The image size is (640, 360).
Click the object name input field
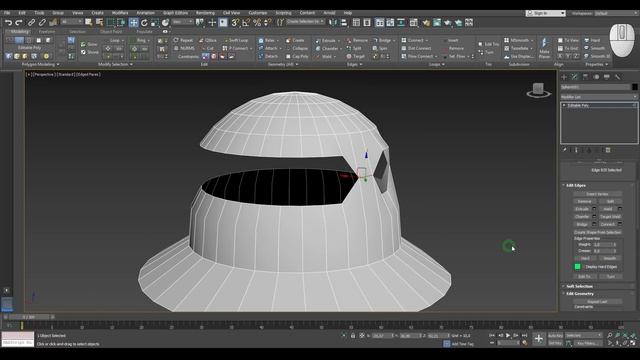pos(595,87)
